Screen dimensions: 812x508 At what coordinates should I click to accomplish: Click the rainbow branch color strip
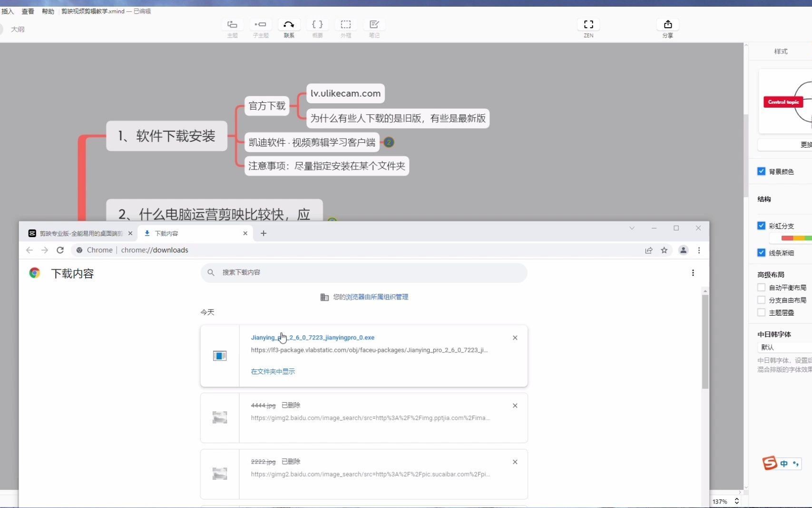point(796,238)
